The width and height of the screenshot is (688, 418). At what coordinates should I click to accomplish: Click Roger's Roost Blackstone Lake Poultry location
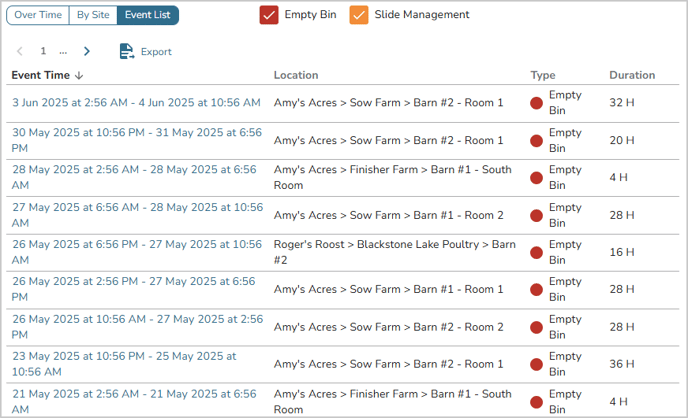click(x=394, y=252)
